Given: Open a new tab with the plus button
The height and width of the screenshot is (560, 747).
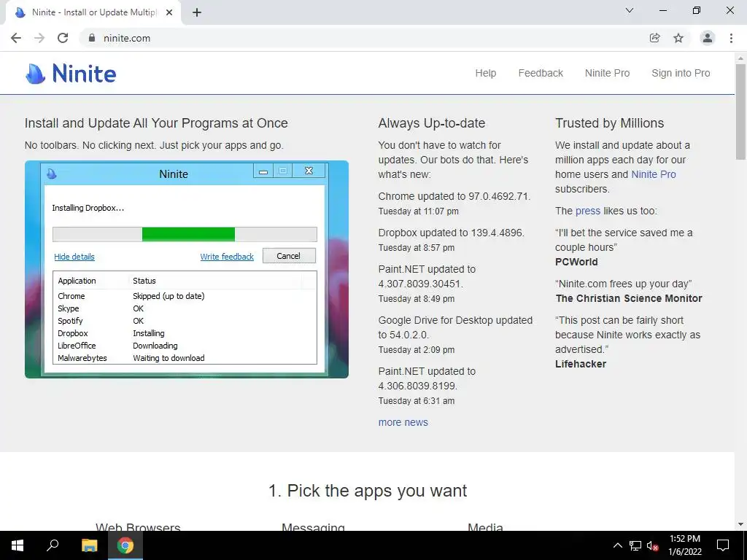Looking at the screenshot, I should point(197,12).
